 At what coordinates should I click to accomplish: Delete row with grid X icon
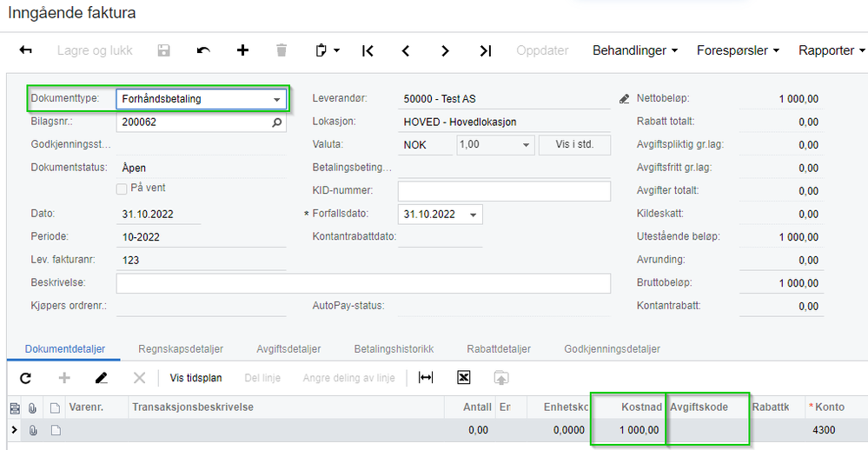pos(140,378)
